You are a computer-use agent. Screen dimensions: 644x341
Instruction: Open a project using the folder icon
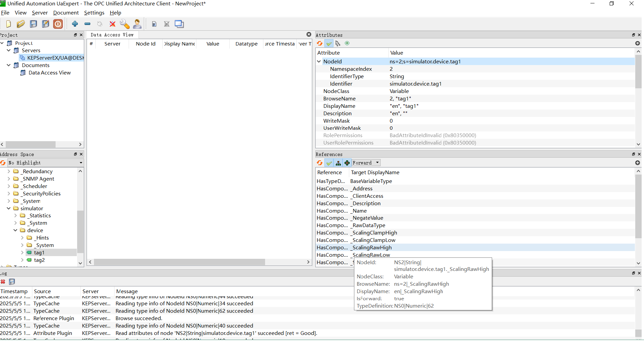tap(21, 24)
